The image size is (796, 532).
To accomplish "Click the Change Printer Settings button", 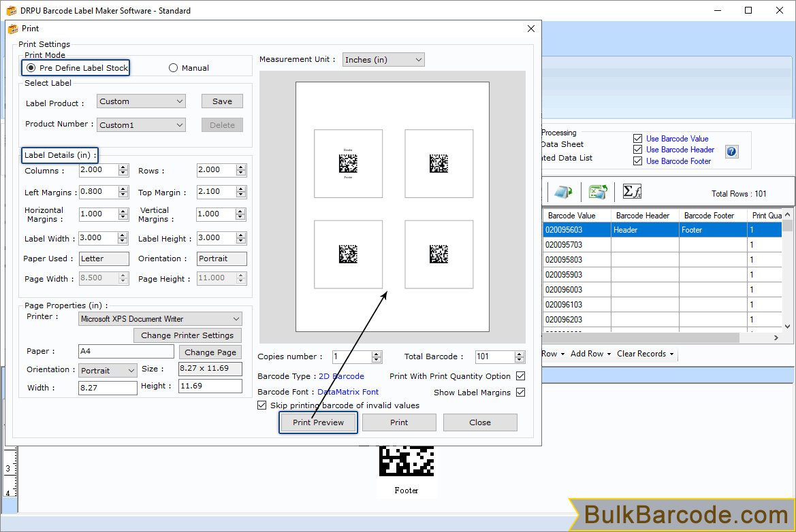I will (x=187, y=335).
